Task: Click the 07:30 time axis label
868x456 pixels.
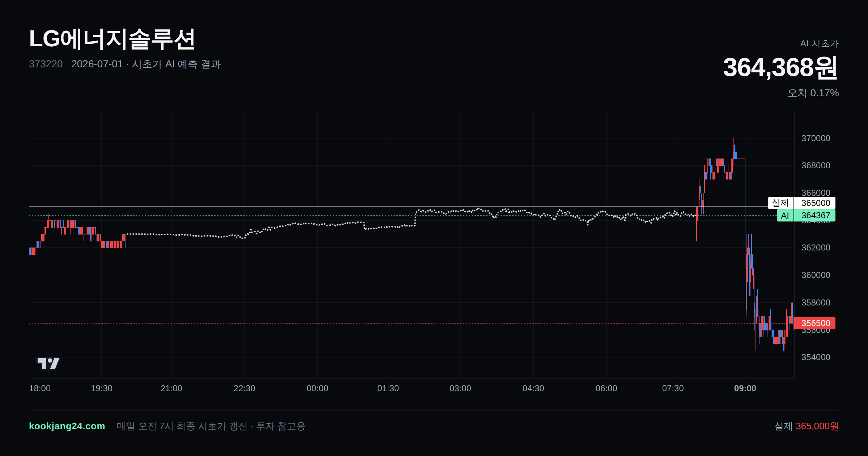Action: tap(673, 388)
